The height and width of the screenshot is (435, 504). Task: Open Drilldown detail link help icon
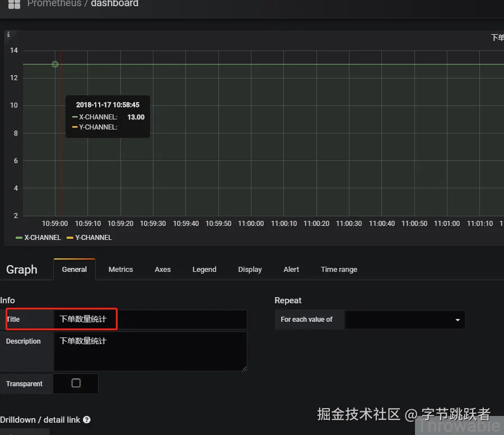click(87, 419)
